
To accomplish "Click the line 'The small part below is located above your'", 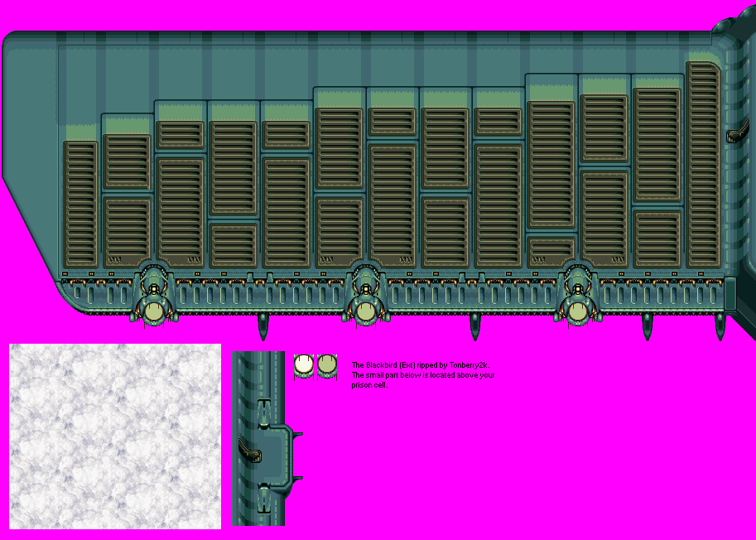I will pos(423,375).
